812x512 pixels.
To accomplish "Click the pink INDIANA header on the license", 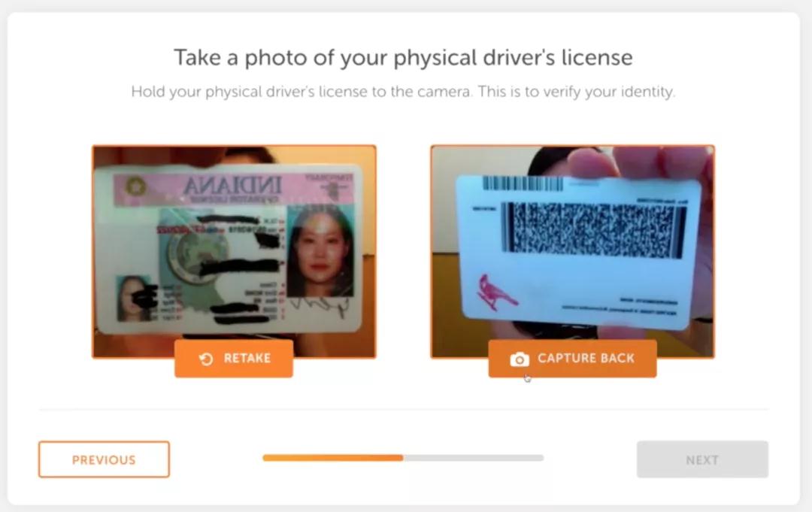I will click(234, 188).
